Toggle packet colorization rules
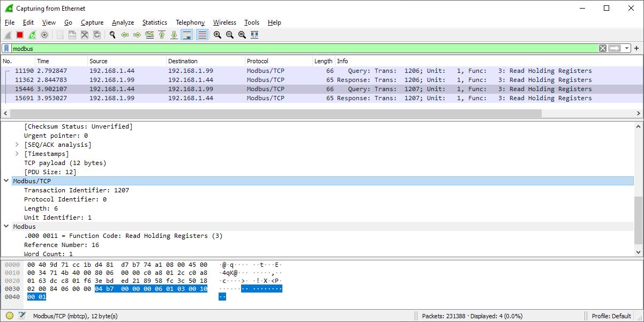Screen dimensions: 644x322 coord(202,35)
